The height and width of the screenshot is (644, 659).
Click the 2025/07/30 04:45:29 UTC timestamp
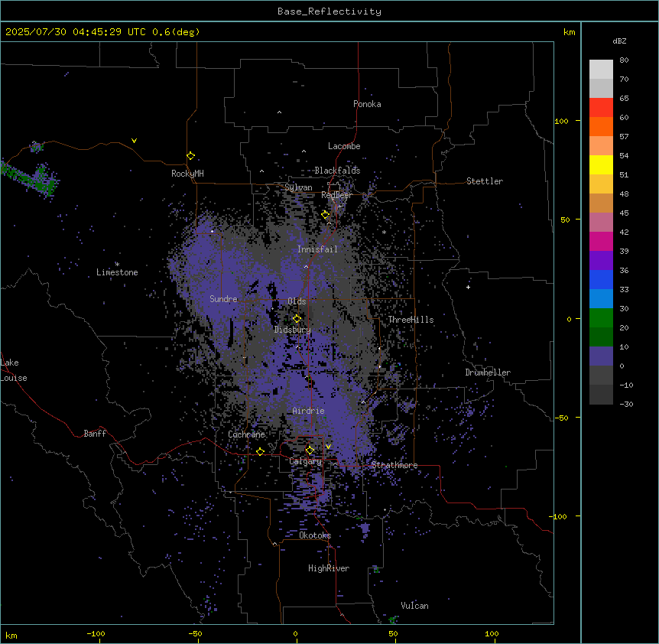76,32
